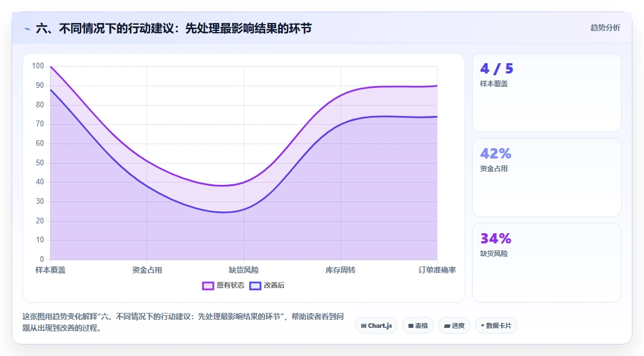This screenshot has height=356, width=644.
Task: Click the chart description paragraph below the chart
Action: click(x=183, y=322)
